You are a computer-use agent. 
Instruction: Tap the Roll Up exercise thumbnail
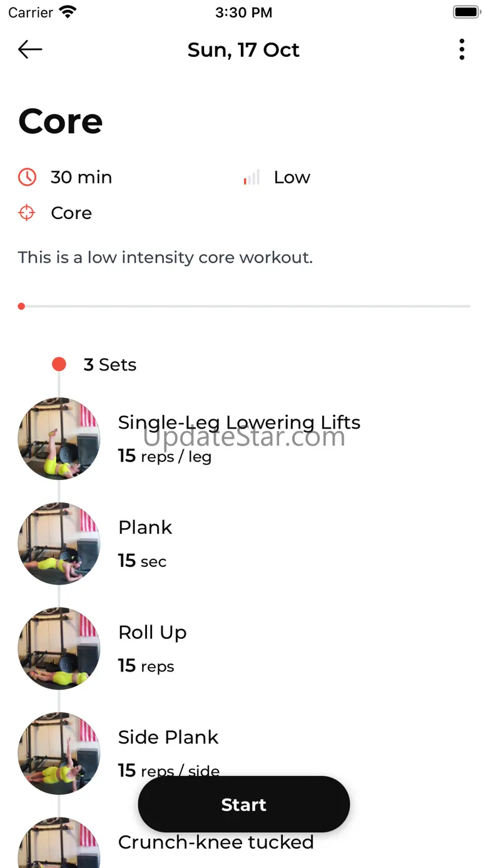(x=59, y=648)
